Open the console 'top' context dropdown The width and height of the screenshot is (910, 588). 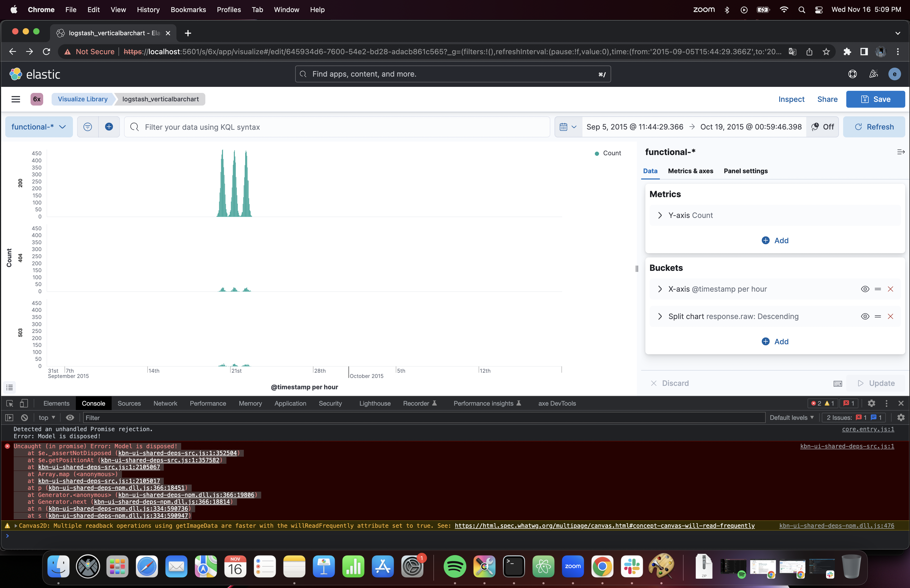[47, 418]
